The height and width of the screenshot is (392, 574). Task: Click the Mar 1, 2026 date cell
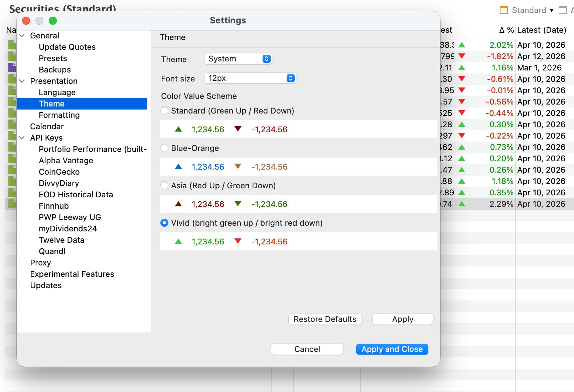pos(539,68)
